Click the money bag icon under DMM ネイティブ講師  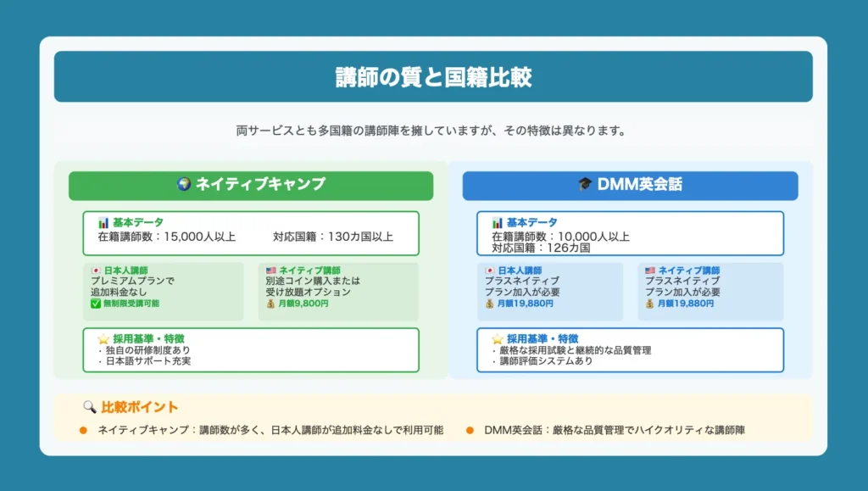[x=650, y=304]
